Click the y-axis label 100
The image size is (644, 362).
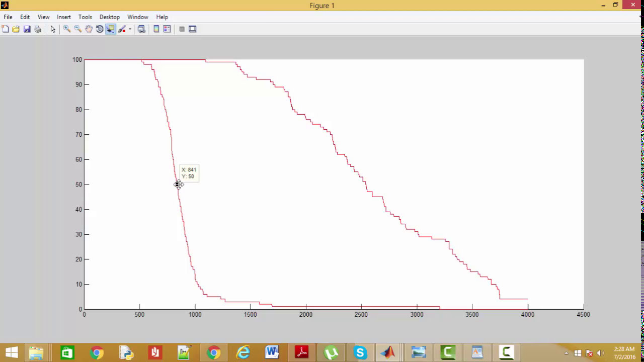[77, 60]
